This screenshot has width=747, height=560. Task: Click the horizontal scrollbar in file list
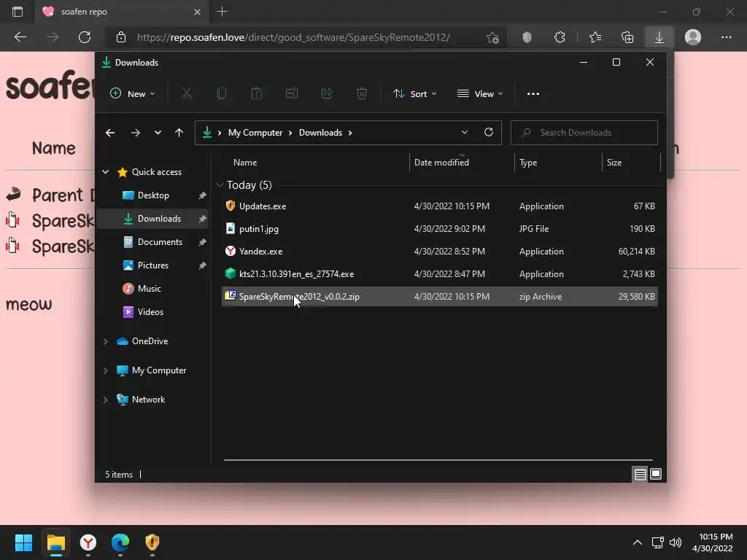[438, 460]
